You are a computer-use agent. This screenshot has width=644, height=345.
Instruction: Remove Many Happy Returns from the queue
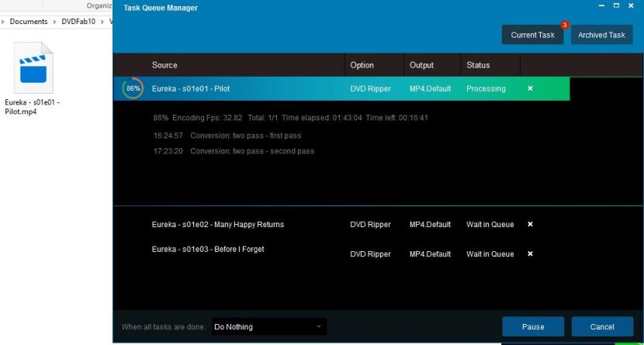tap(530, 225)
